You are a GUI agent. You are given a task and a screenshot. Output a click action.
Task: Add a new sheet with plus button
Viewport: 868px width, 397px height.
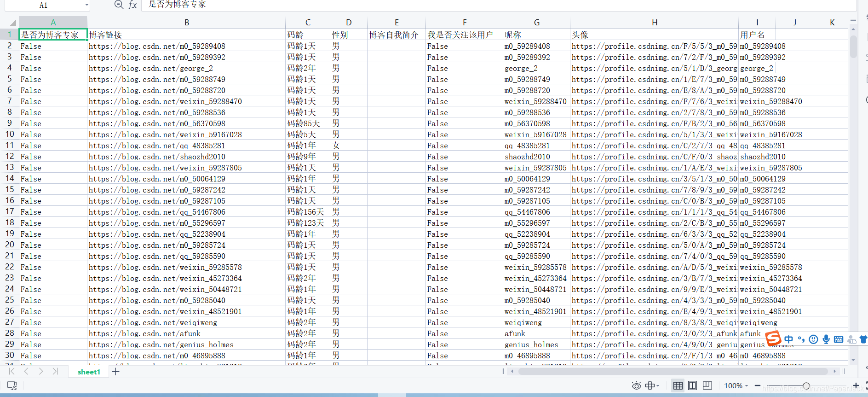tap(115, 371)
